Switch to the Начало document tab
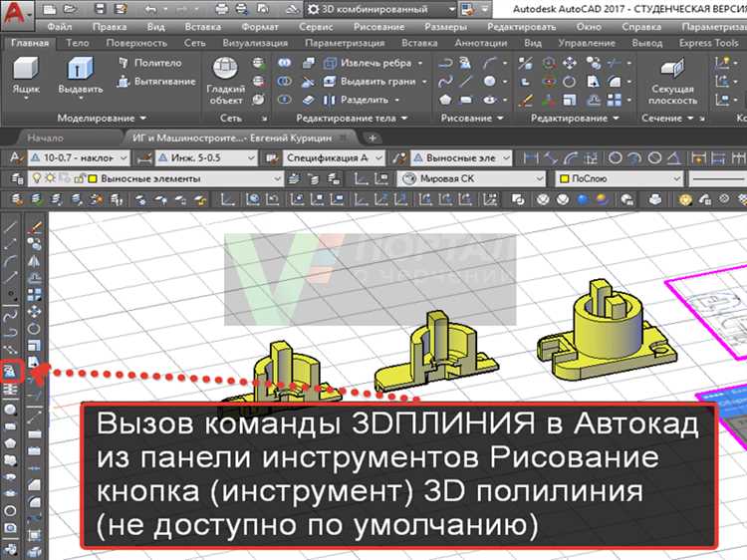 point(45,139)
